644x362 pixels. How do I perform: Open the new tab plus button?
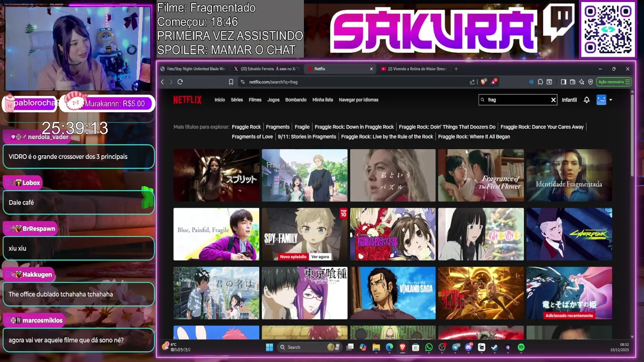[x=456, y=69]
